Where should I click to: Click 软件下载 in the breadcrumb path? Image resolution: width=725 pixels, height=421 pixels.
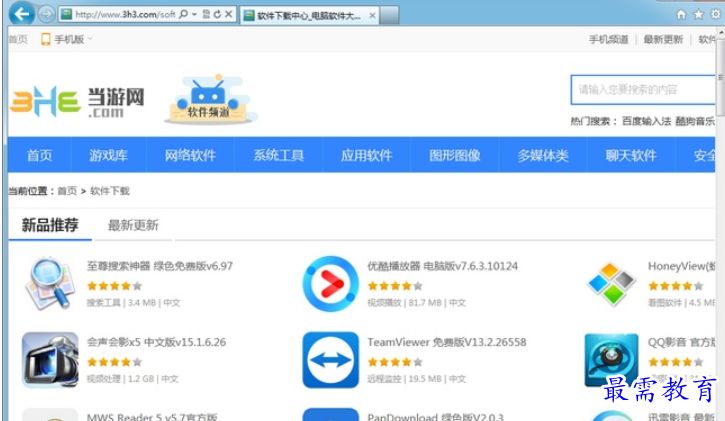110,191
